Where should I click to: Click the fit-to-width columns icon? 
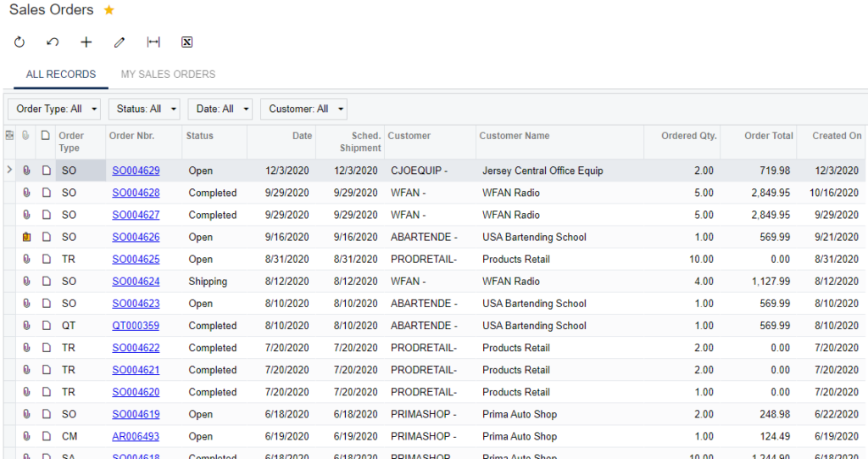coord(153,42)
